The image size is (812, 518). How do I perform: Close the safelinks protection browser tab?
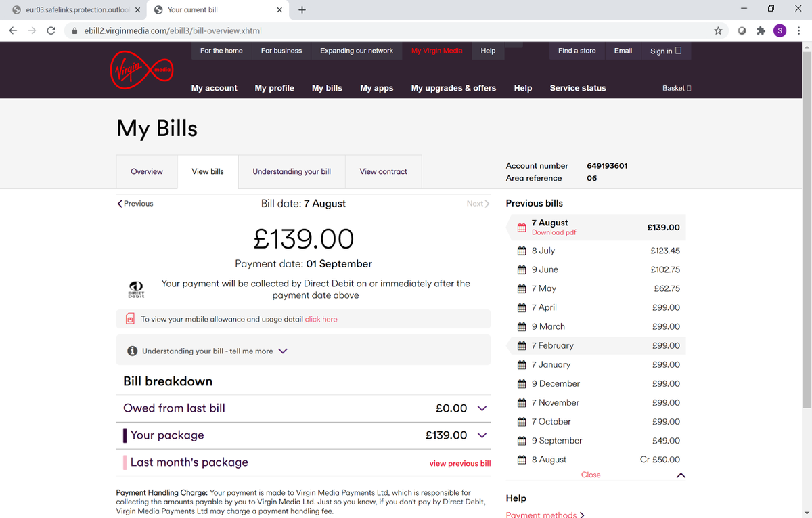point(137,10)
